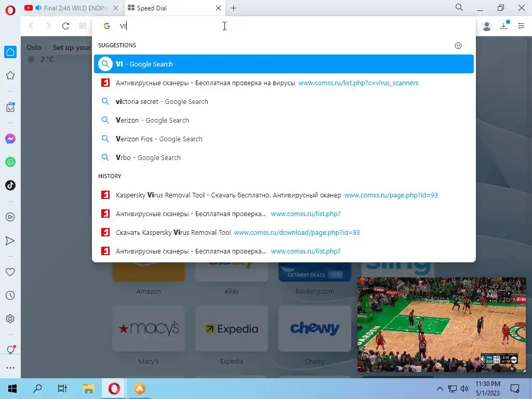The height and width of the screenshot is (399, 532).
Task: Open the Shopping corner sidebar icon
Action: pyautogui.click(x=10, y=107)
